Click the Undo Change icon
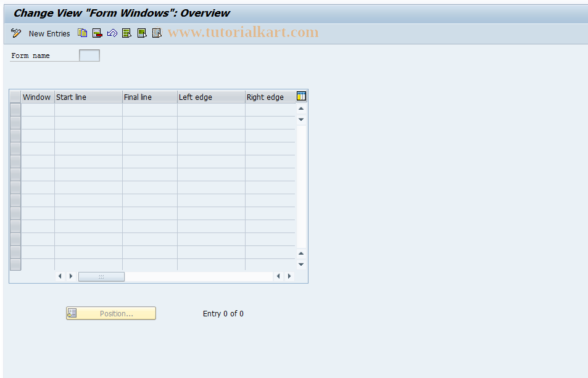Viewport: 588px width, 378px height. 112,33
